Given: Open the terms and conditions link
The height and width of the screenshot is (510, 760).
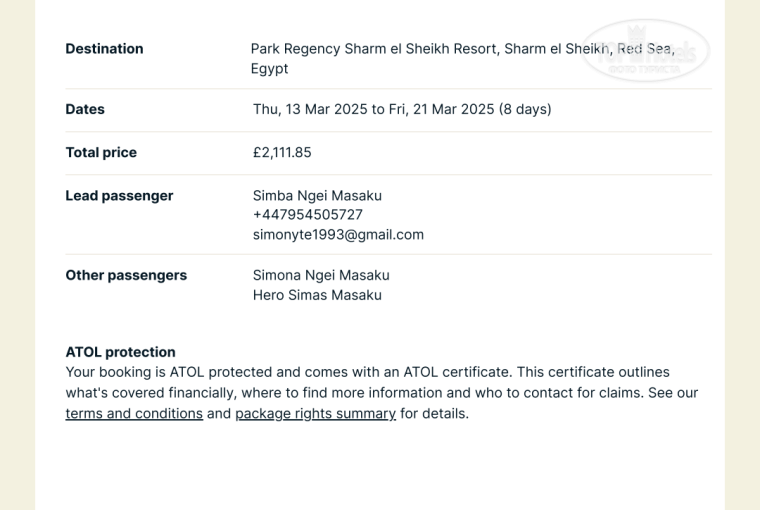Looking at the screenshot, I should pyautogui.click(x=134, y=414).
